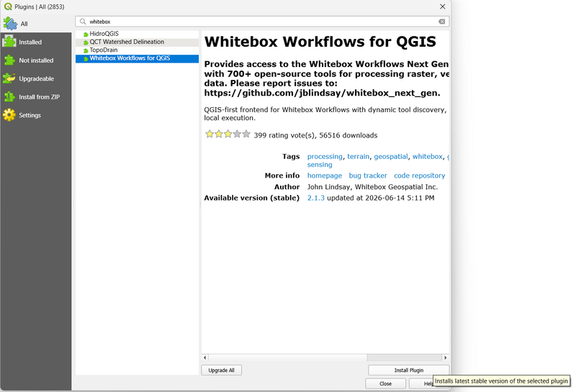Open the bug tracker link

368,176
